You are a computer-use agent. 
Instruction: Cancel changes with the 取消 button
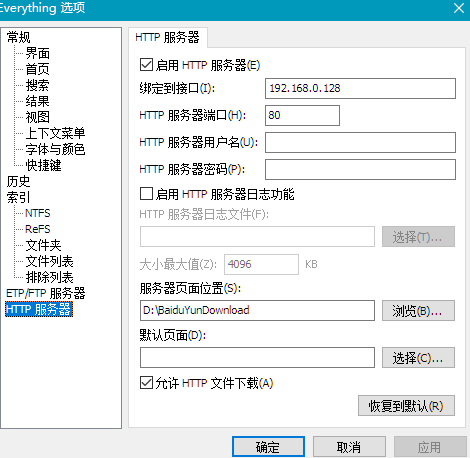[x=349, y=447]
